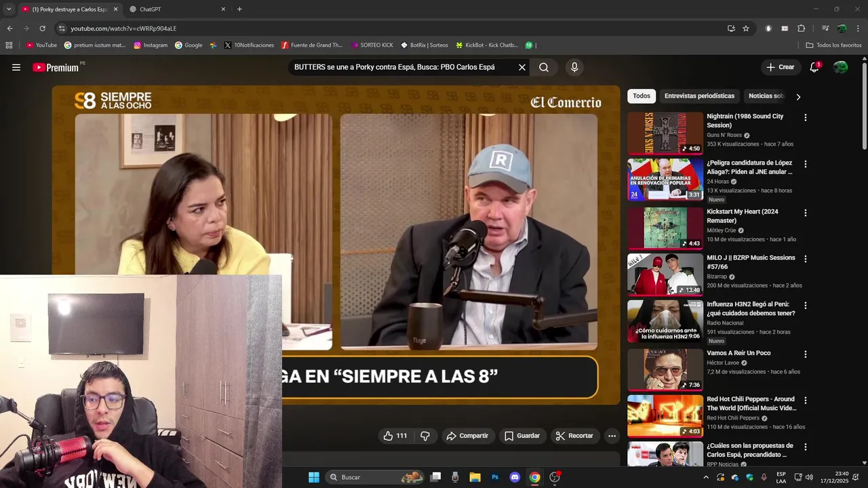868x488 pixels.
Task: Open the Windows Start menu
Action: 314,477
